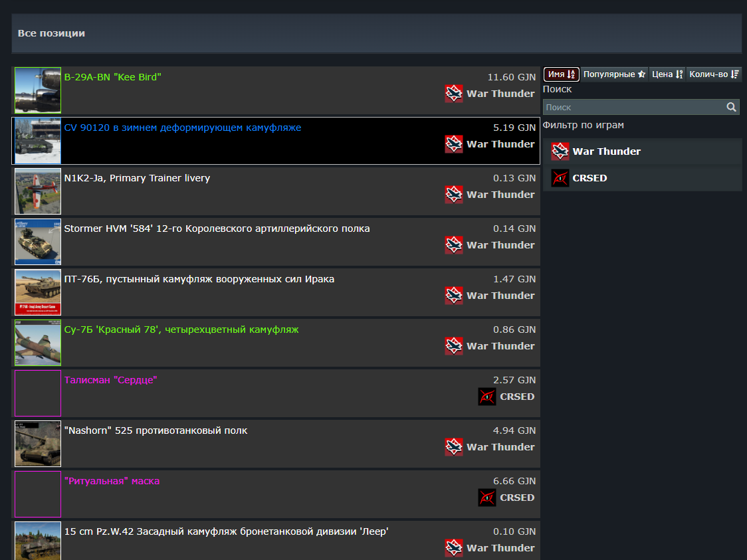Sort listings by Цена (price)
The image size is (747, 560).
pos(667,74)
